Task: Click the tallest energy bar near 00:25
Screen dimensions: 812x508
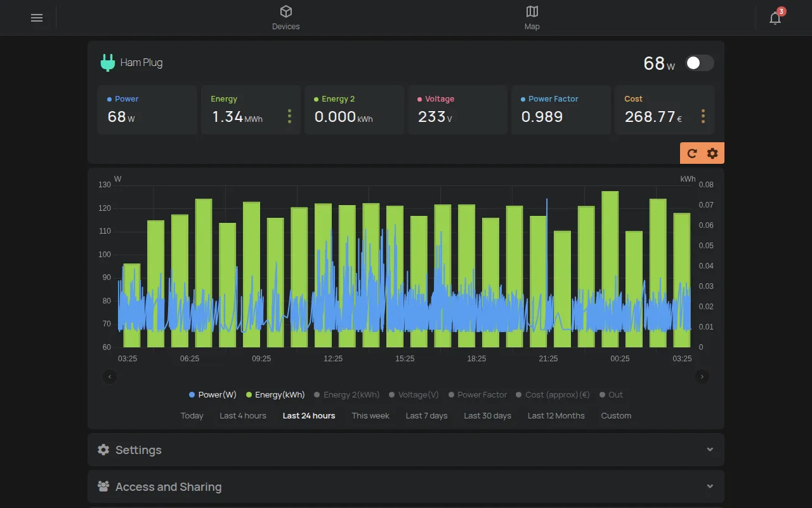Action: click(x=610, y=269)
